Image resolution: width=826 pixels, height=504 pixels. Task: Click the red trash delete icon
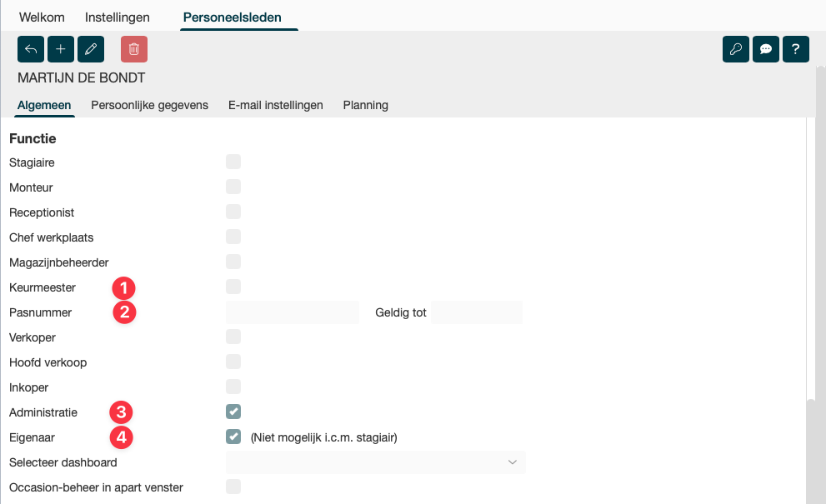tap(134, 49)
